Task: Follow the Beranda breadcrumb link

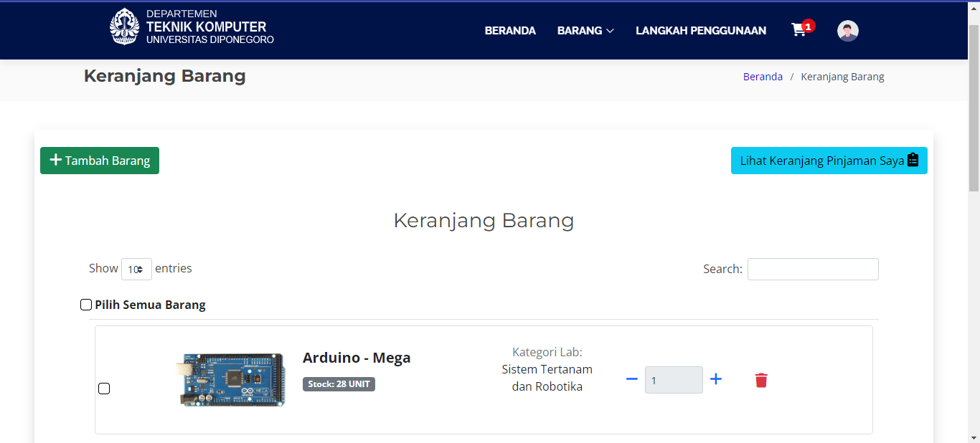Action: click(763, 77)
